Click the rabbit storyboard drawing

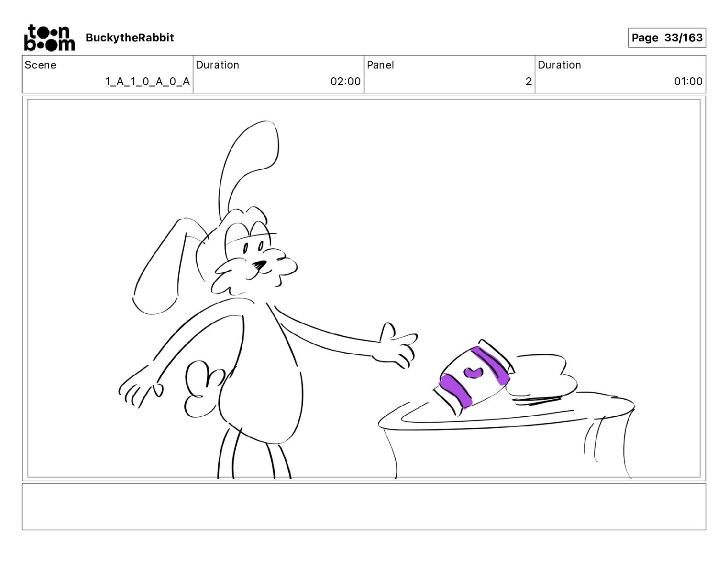(x=268, y=300)
